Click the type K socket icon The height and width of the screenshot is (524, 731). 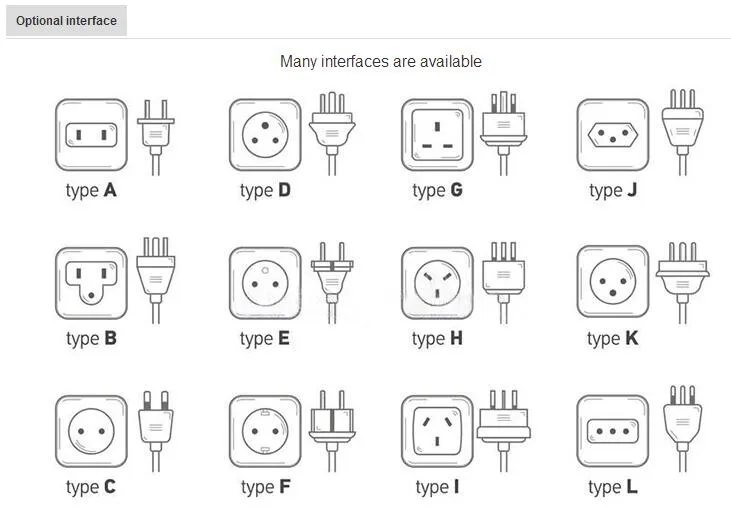[x=613, y=283]
